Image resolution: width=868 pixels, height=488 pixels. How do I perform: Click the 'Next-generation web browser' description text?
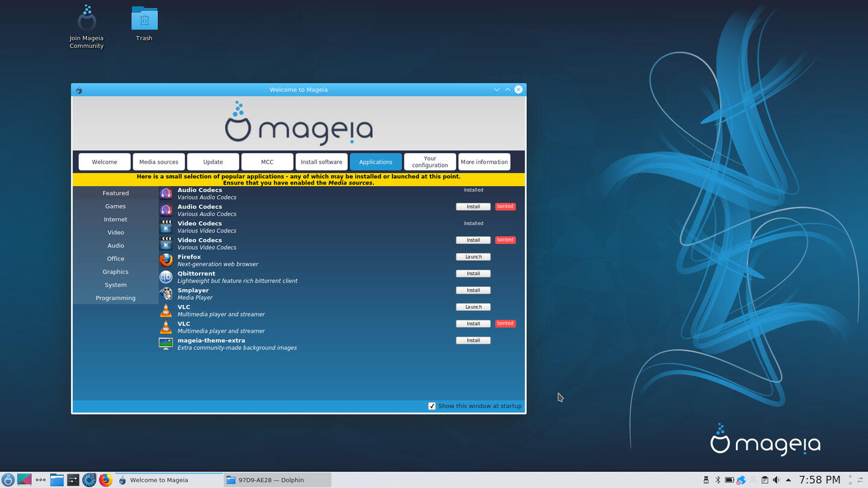[x=218, y=264]
